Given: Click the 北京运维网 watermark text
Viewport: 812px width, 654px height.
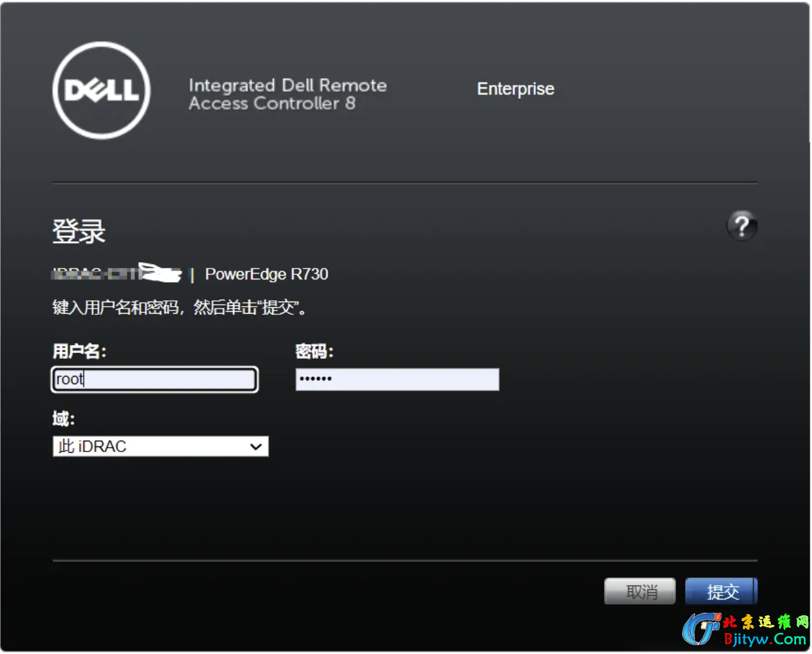Looking at the screenshot, I should 765,622.
